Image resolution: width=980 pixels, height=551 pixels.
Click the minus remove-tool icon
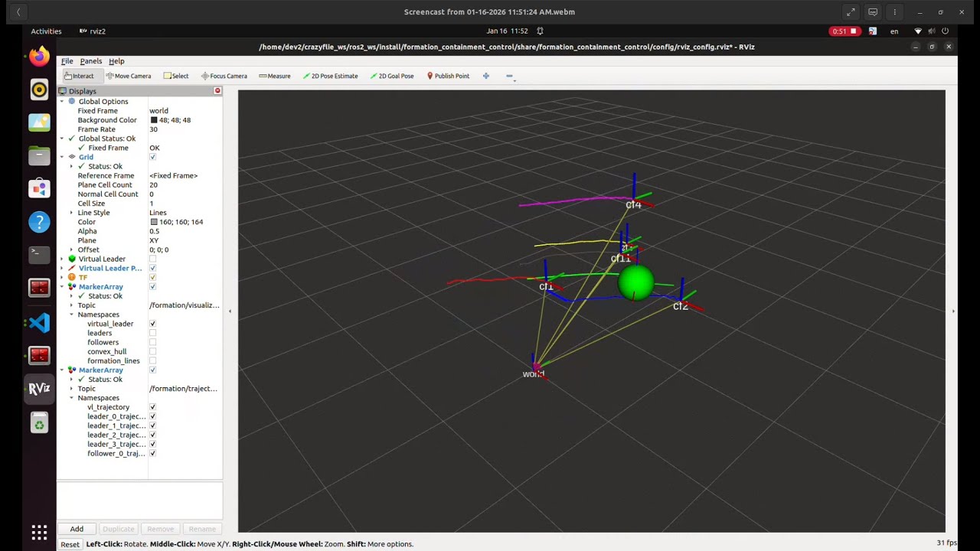coord(509,76)
